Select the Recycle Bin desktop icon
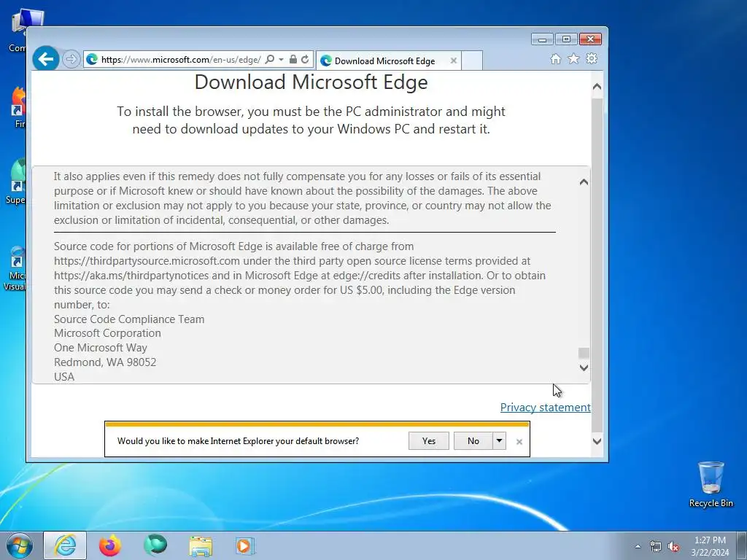 tap(711, 484)
